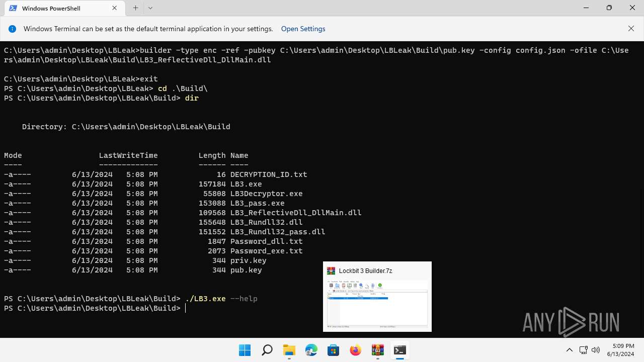Image resolution: width=644 pixels, height=362 pixels.
Task: Click the Lockbit 3 Builder.7z preview thumbnail
Action: click(377, 304)
